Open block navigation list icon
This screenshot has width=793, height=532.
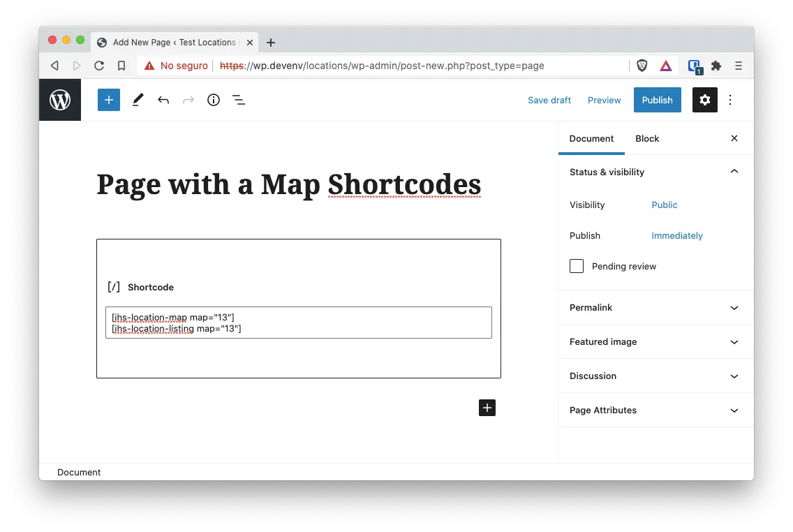[x=239, y=100]
